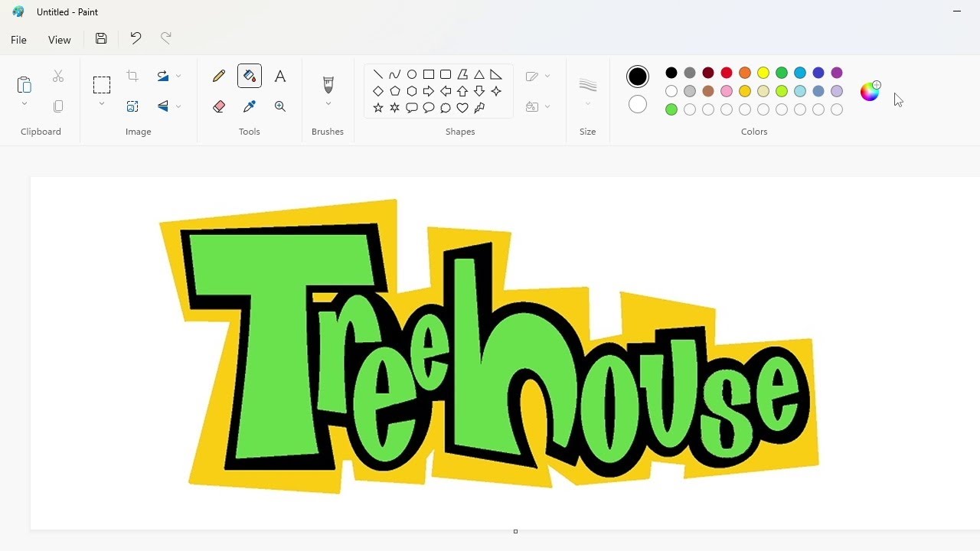Expand the Brushes dropdown chevron
Image resolution: width=980 pixels, height=551 pixels.
click(x=328, y=103)
